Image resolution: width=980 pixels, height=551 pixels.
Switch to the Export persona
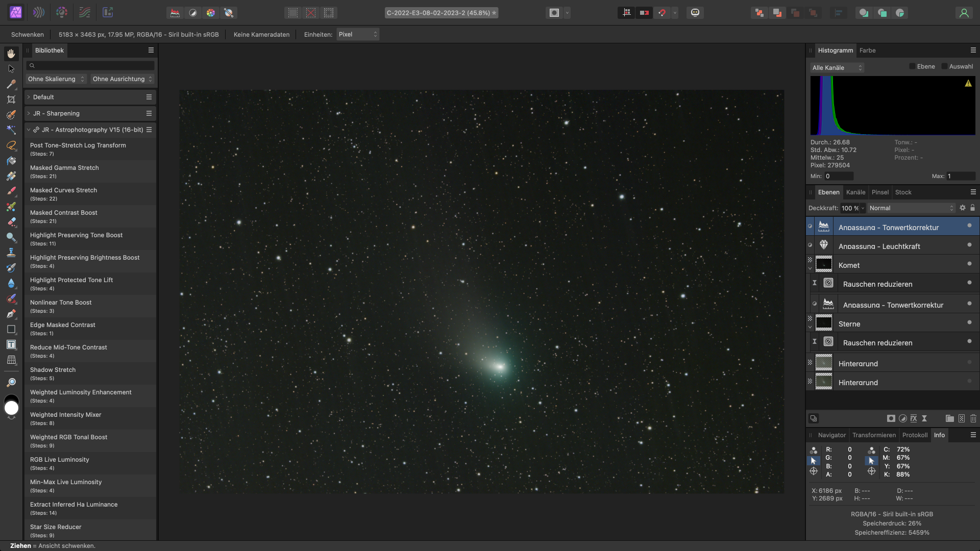click(108, 13)
